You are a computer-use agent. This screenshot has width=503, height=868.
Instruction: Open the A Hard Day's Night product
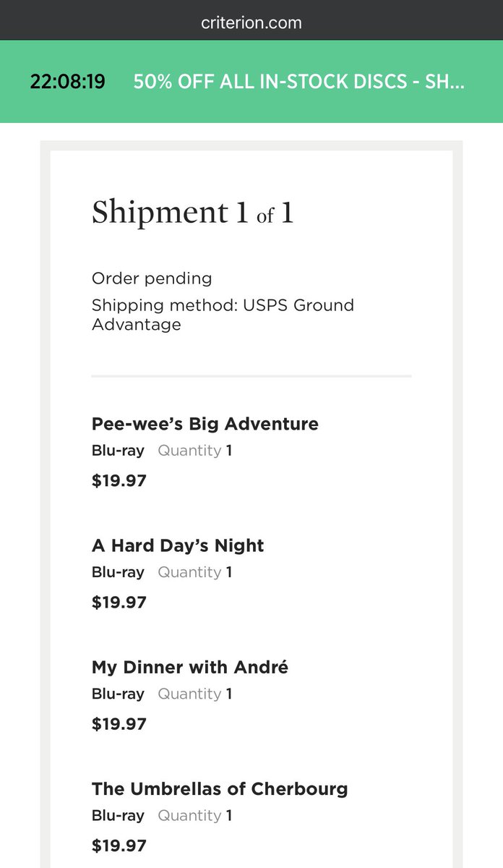[178, 545]
